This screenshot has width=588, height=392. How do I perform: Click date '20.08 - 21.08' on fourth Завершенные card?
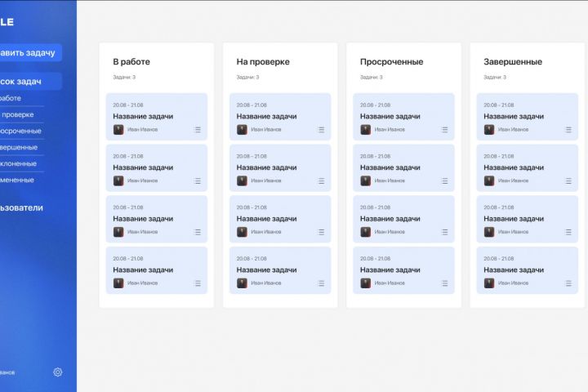point(498,258)
